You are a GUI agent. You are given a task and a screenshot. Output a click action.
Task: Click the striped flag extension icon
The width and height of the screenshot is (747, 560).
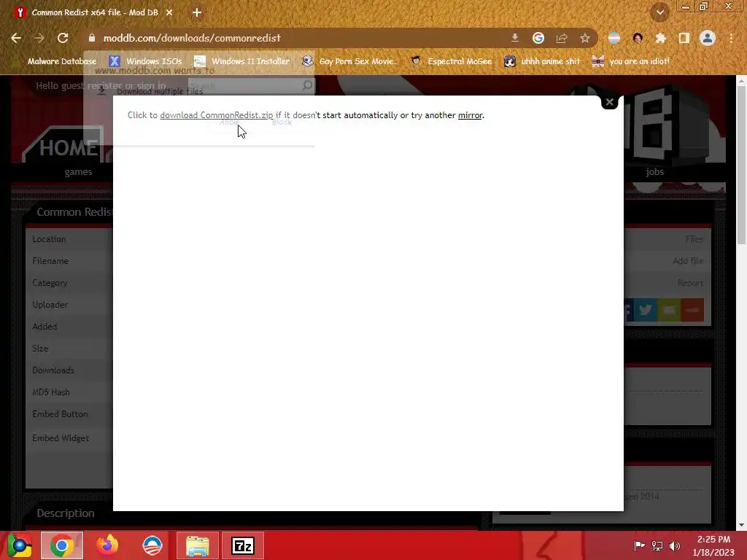click(x=614, y=38)
